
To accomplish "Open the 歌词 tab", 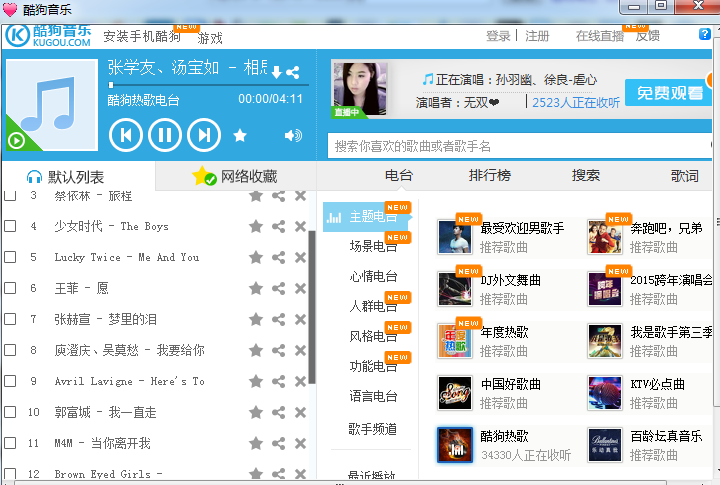I will (x=685, y=175).
